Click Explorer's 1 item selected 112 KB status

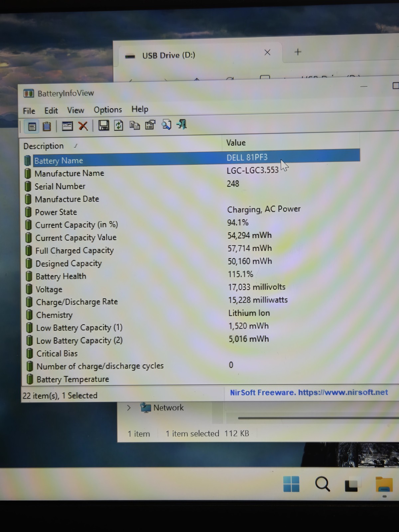pos(207,434)
